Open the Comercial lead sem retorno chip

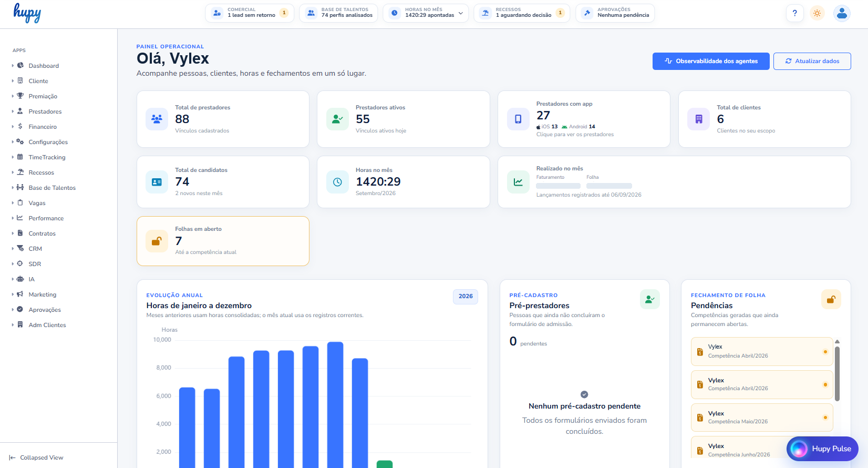[250, 13]
